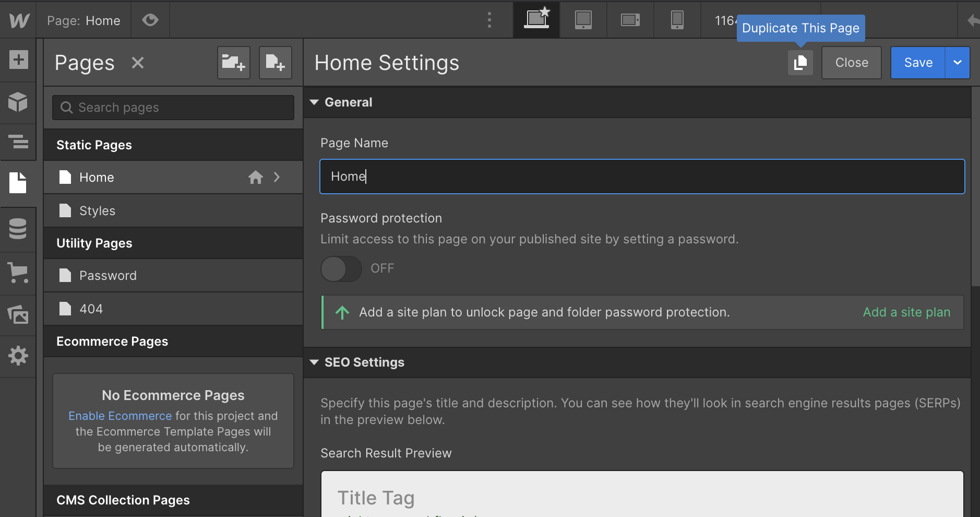The height and width of the screenshot is (517, 980).
Task: Edit the Page Name field
Action: pyautogui.click(x=642, y=177)
